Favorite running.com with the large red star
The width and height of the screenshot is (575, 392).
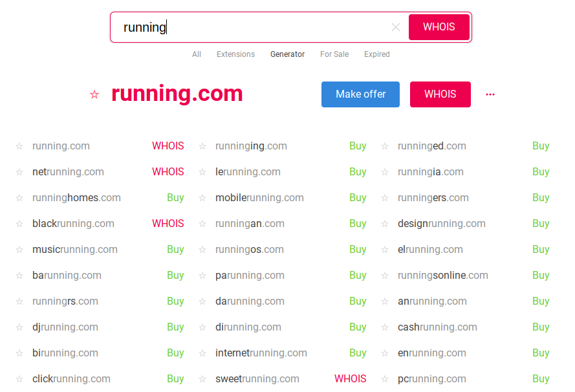(94, 94)
